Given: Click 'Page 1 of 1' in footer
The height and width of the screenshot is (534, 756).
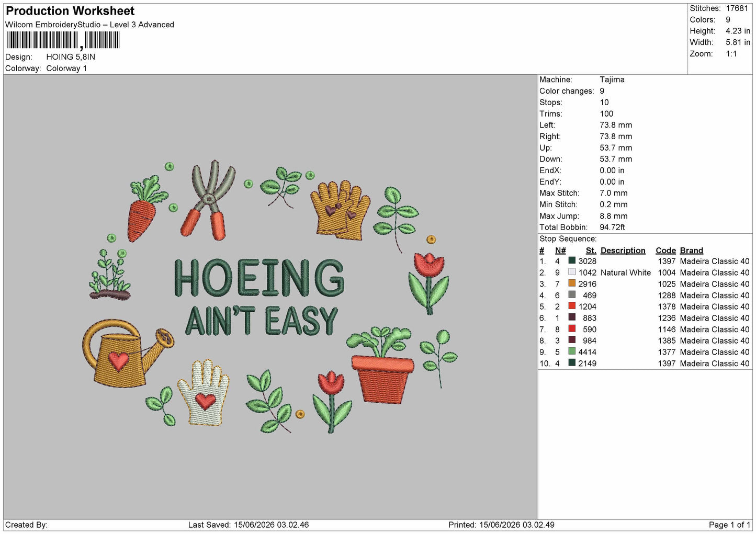Looking at the screenshot, I should 729,525.
